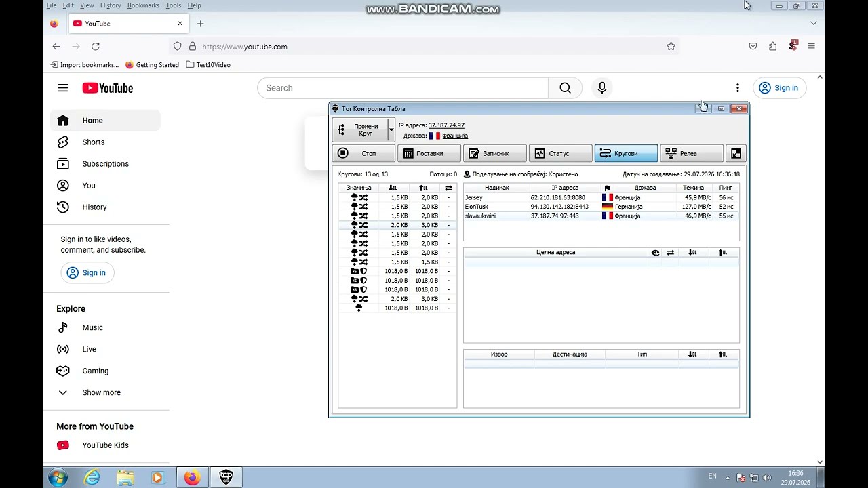The image size is (868, 488).
Task: Expand the Промени Круг dropdown arrow
Action: coord(391,129)
